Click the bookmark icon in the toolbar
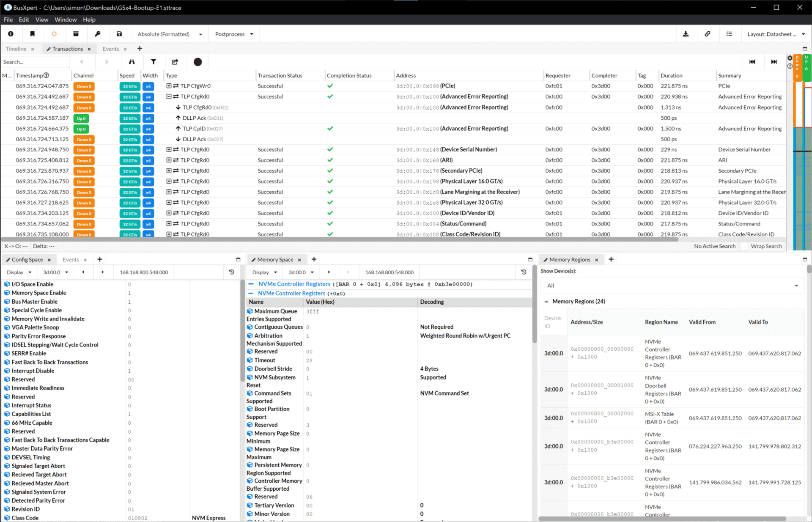 [x=33, y=34]
